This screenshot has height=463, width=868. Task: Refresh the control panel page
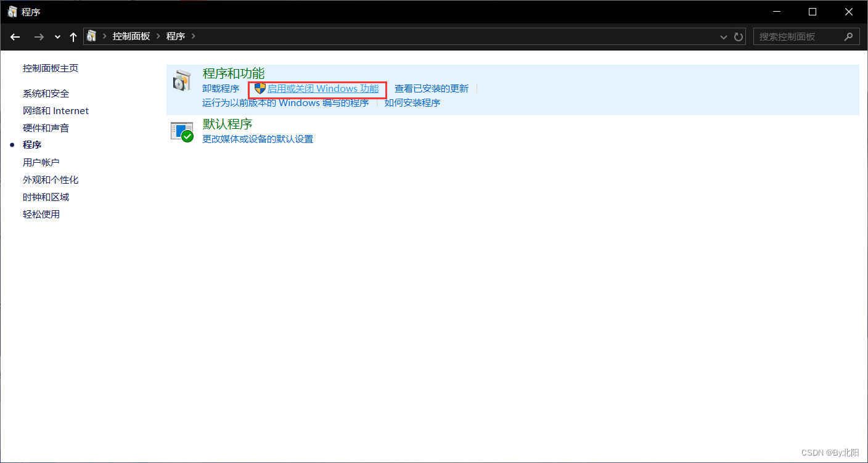click(739, 37)
